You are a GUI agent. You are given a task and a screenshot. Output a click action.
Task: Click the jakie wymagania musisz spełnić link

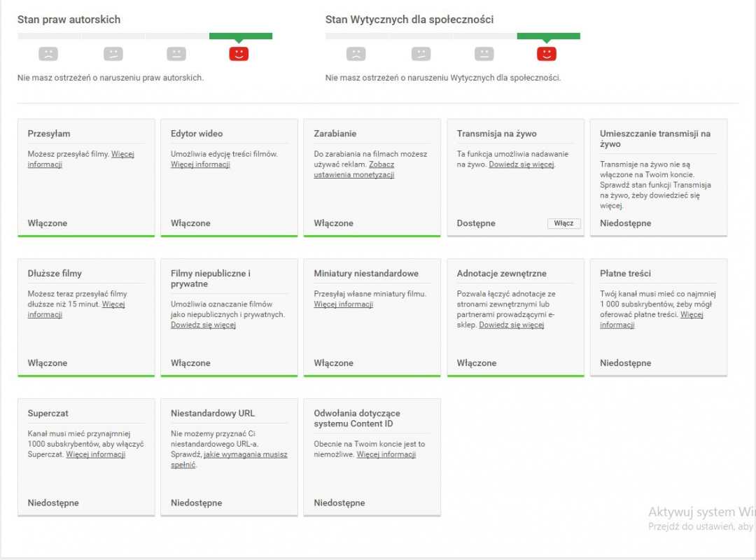(245, 454)
